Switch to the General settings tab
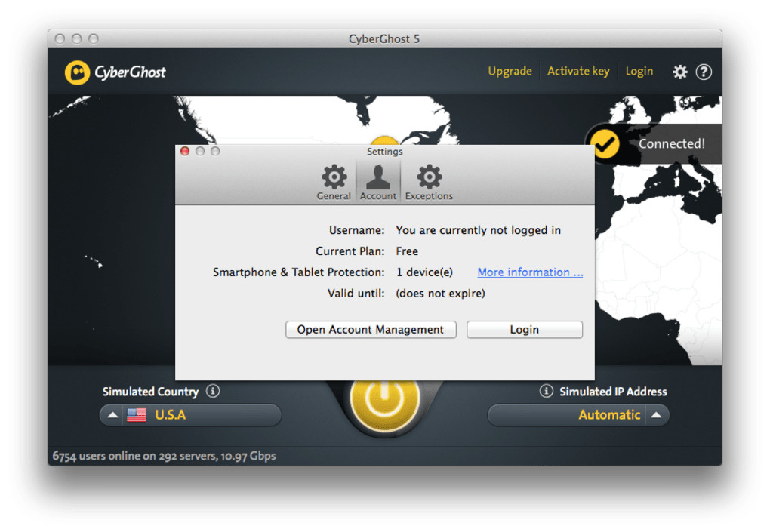 [x=334, y=183]
